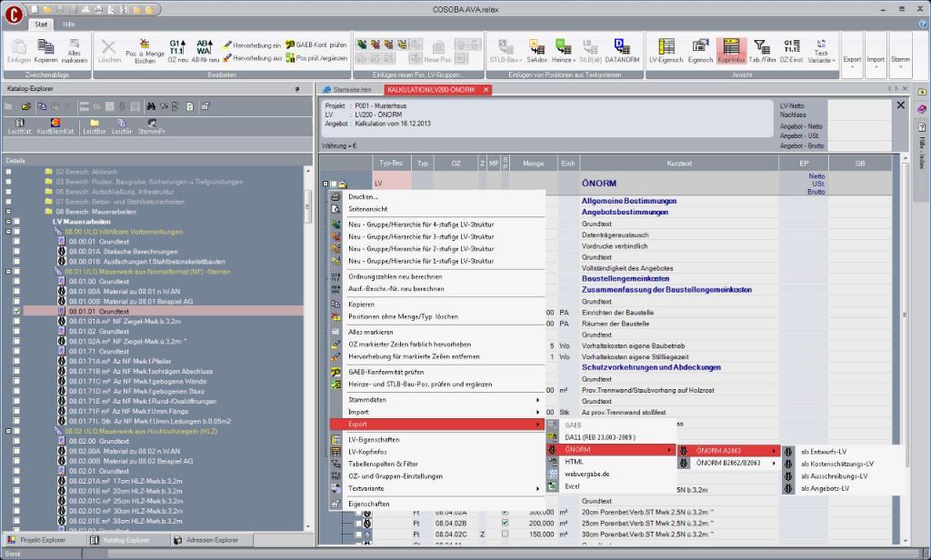This screenshot has width=931, height=560.
Task: Tick the checkbox beside 08.00.01A Statische Berechnungen
Action: [18, 251]
